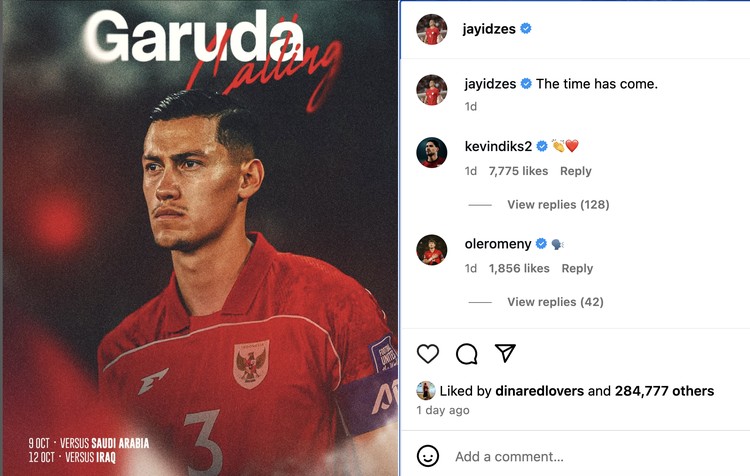Expand View replies (42)
The width and height of the screenshot is (750, 476).
555,302
